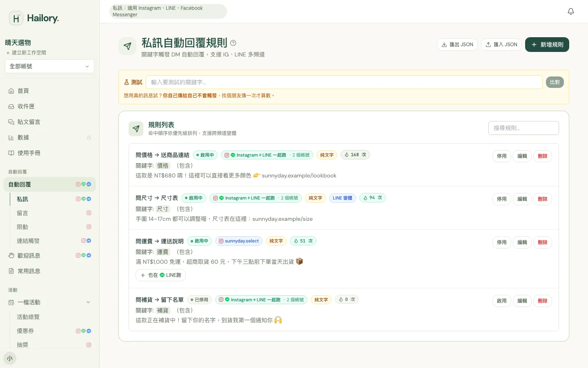Image resolution: width=588 pixels, height=368 pixels.
Task: Open 數據 in the sidebar
Action: tap(49, 137)
